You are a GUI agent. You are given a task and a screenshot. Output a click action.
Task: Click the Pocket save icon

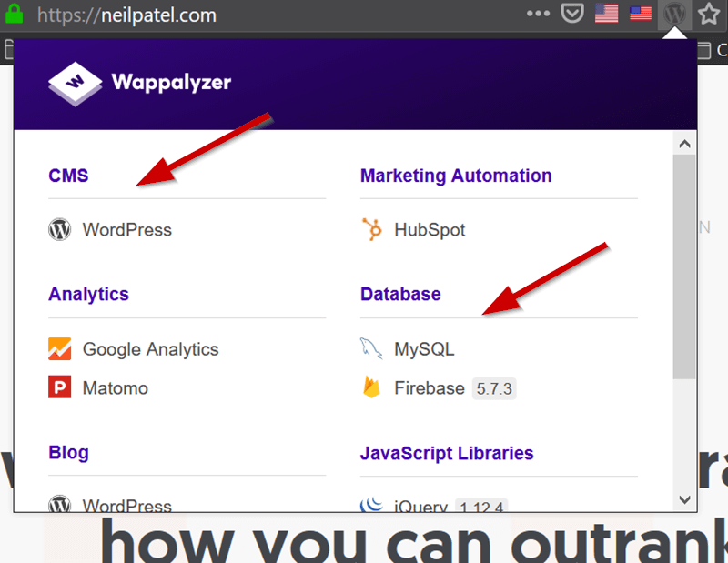[x=572, y=14]
